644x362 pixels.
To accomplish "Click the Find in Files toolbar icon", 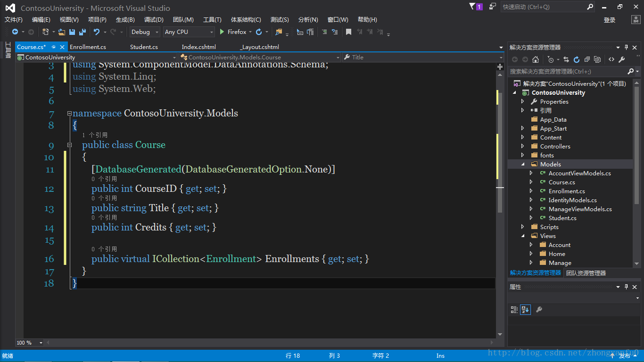I will [279, 32].
